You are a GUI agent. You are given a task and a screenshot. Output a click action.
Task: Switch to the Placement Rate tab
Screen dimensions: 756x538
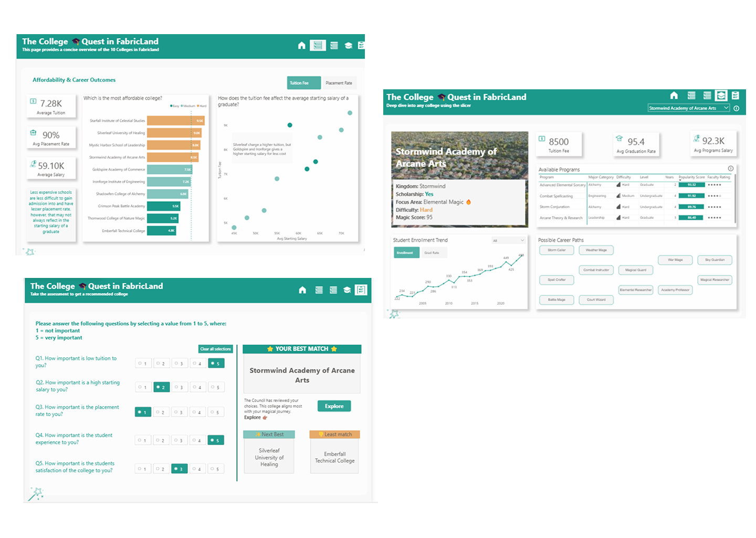tap(339, 83)
